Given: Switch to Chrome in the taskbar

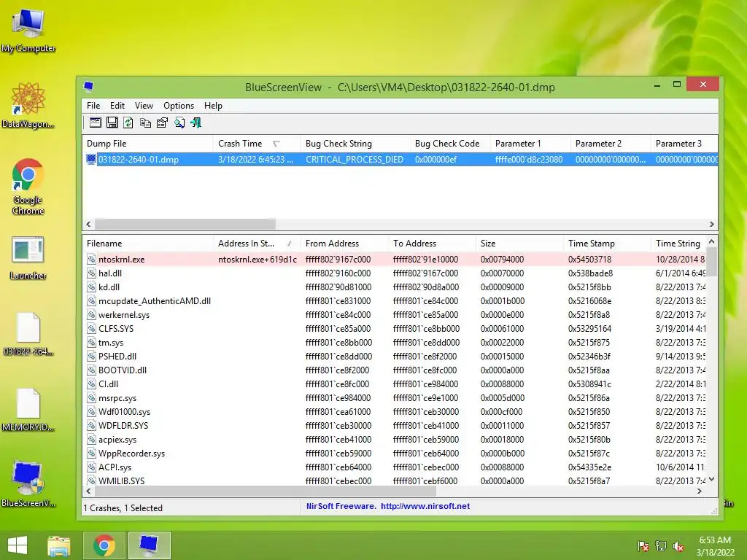Looking at the screenshot, I should (x=104, y=545).
